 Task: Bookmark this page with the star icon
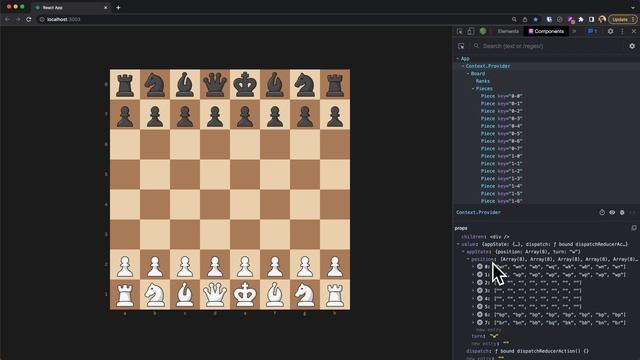tap(536, 19)
